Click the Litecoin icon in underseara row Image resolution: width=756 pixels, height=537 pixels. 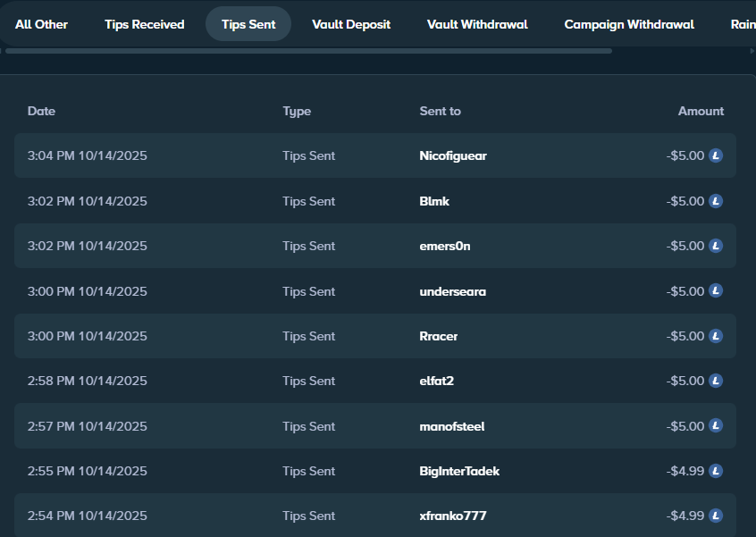click(716, 291)
